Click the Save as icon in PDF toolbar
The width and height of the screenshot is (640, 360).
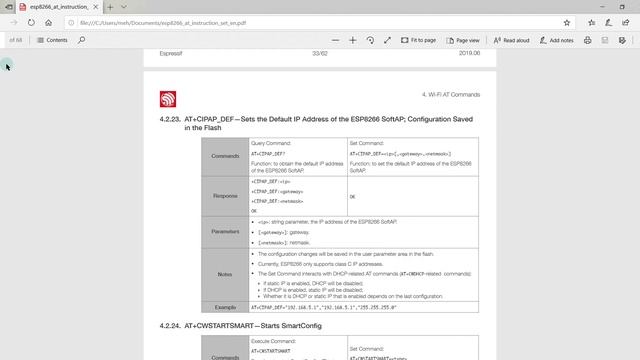point(622,40)
